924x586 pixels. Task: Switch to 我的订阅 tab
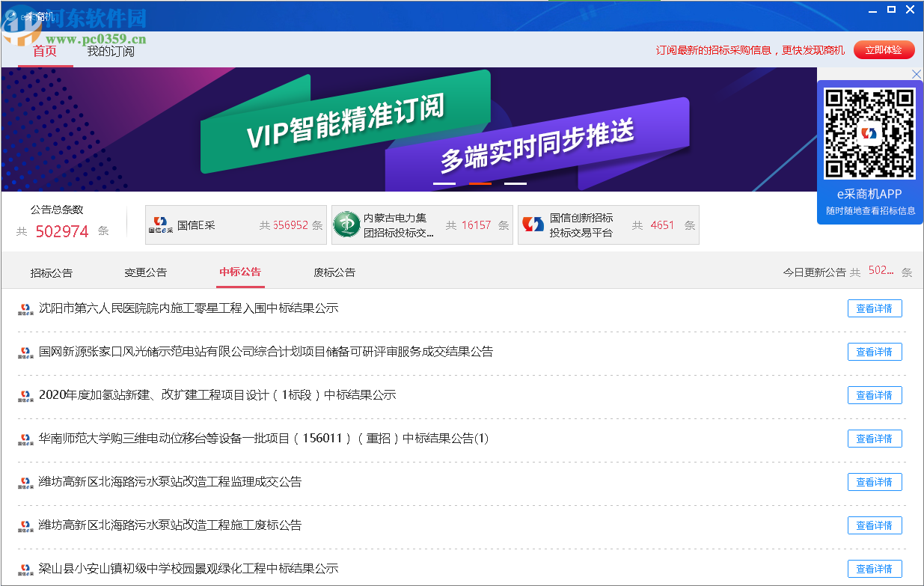click(x=111, y=51)
